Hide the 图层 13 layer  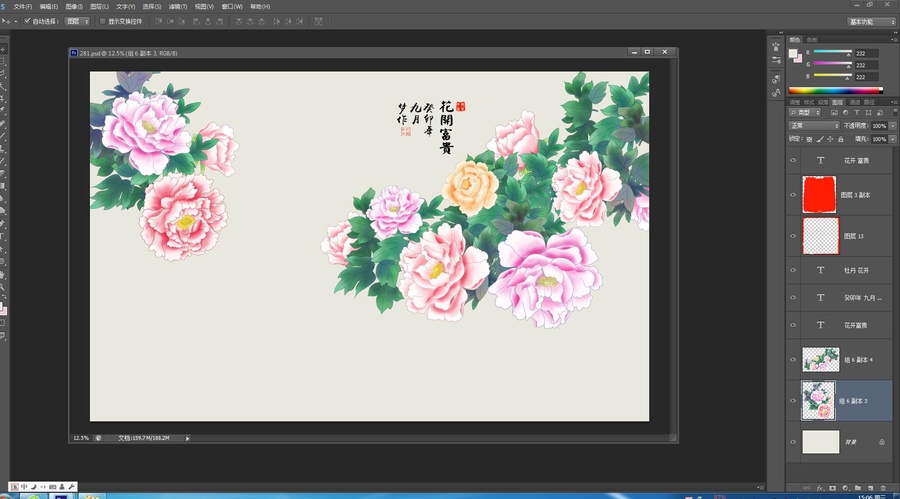pyautogui.click(x=793, y=235)
